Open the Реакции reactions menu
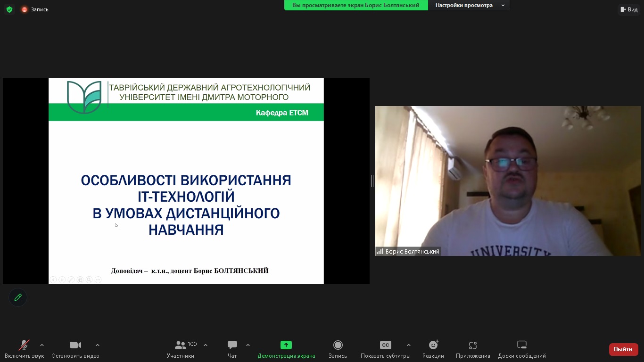The image size is (644, 362). click(433, 349)
